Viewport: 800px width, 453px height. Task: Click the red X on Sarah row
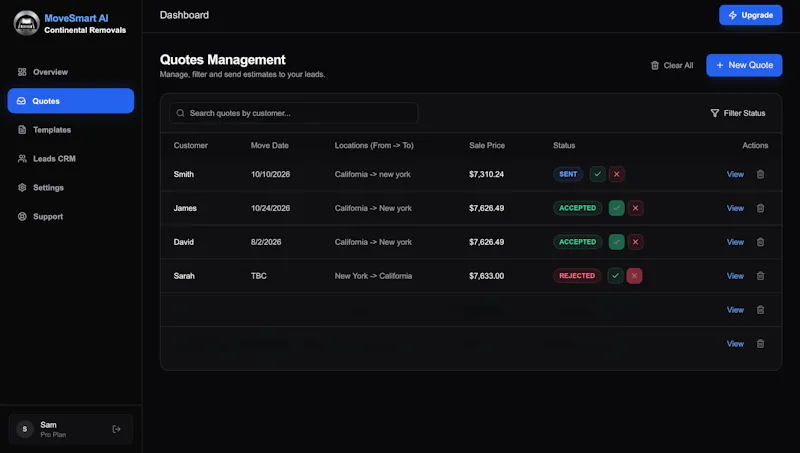[x=634, y=276]
